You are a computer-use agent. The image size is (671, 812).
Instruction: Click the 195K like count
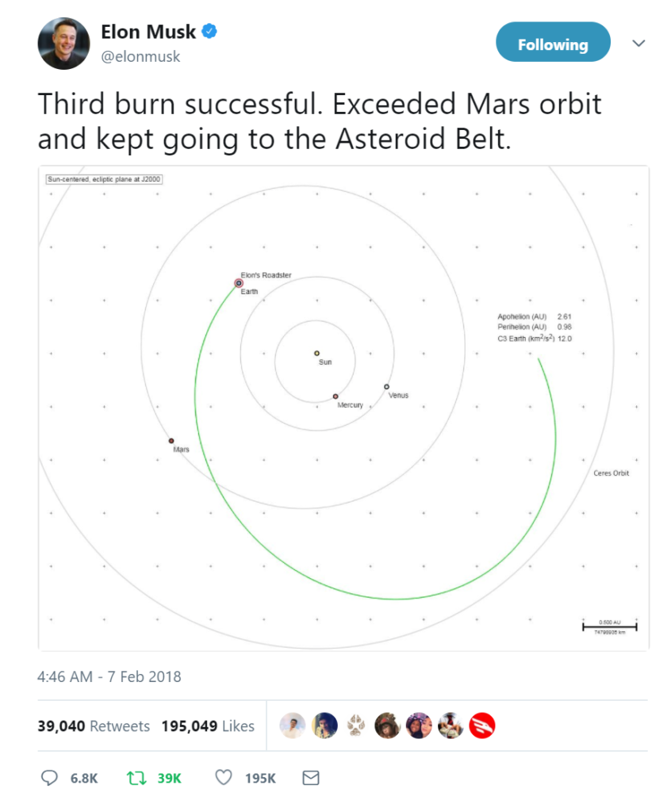[260, 779]
